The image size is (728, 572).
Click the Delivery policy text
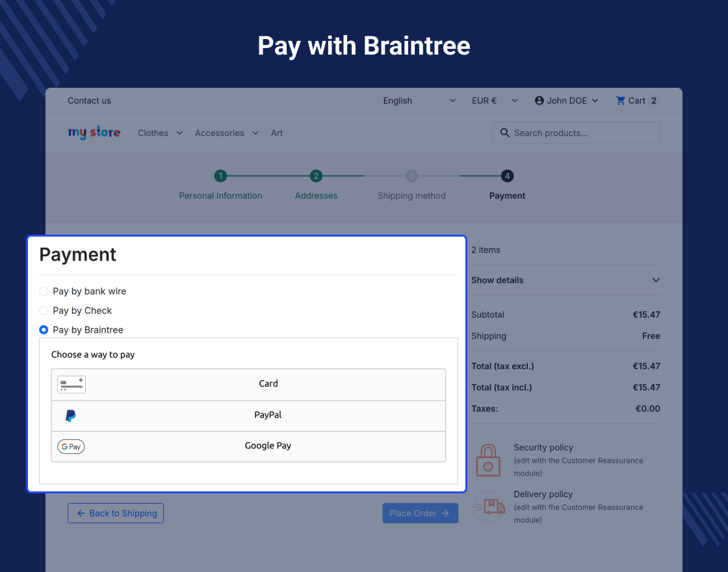coord(543,495)
